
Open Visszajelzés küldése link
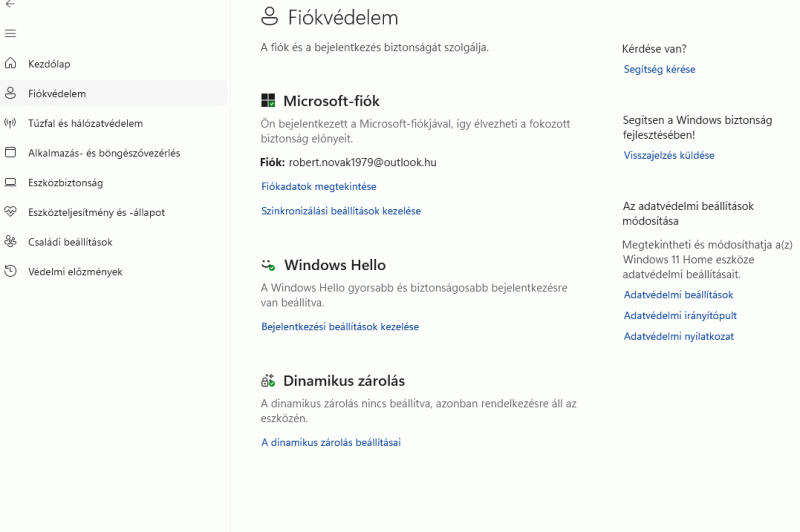[668, 156]
